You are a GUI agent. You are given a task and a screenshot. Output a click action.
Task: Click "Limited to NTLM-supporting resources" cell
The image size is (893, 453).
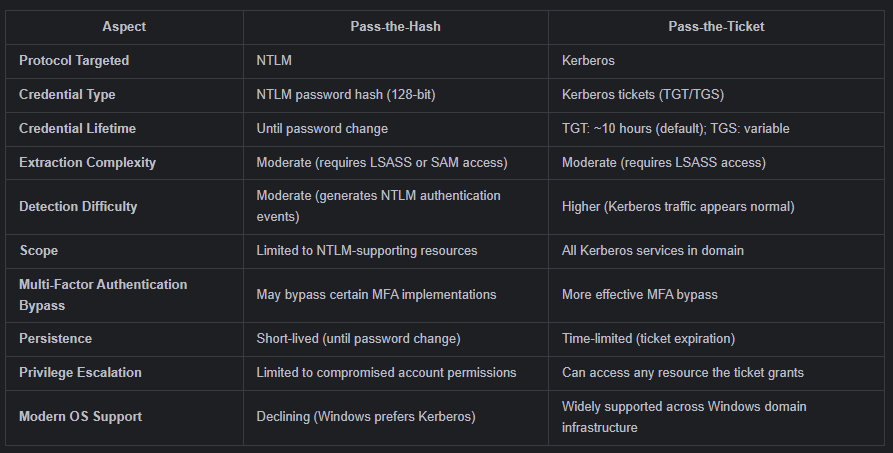tap(367, 251)
